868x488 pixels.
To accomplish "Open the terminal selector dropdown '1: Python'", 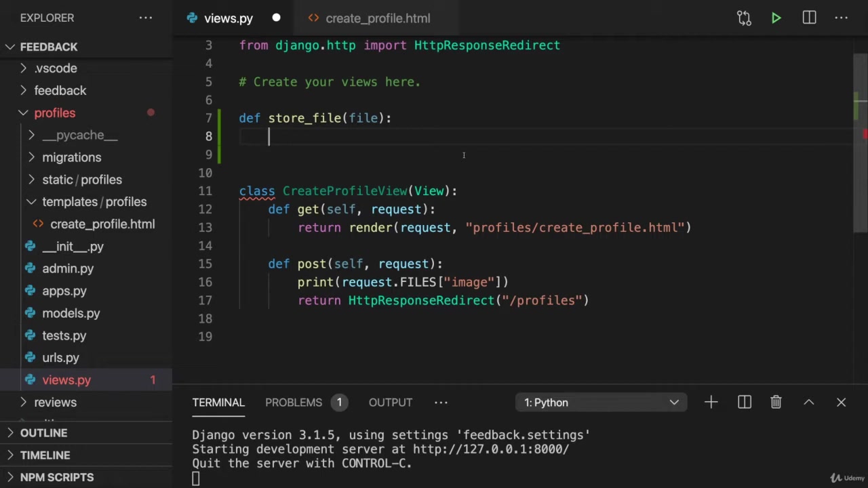I will (601, 403).
